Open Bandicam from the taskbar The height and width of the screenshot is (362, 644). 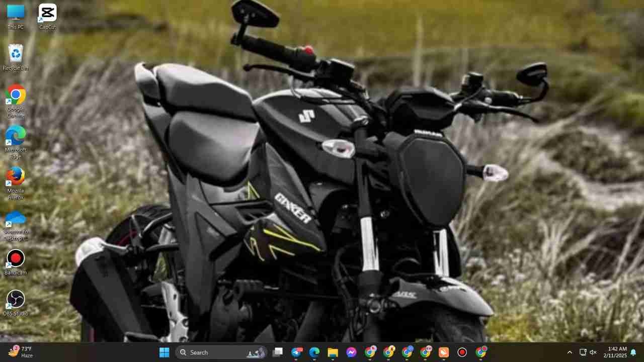click(x=462, y=352)
